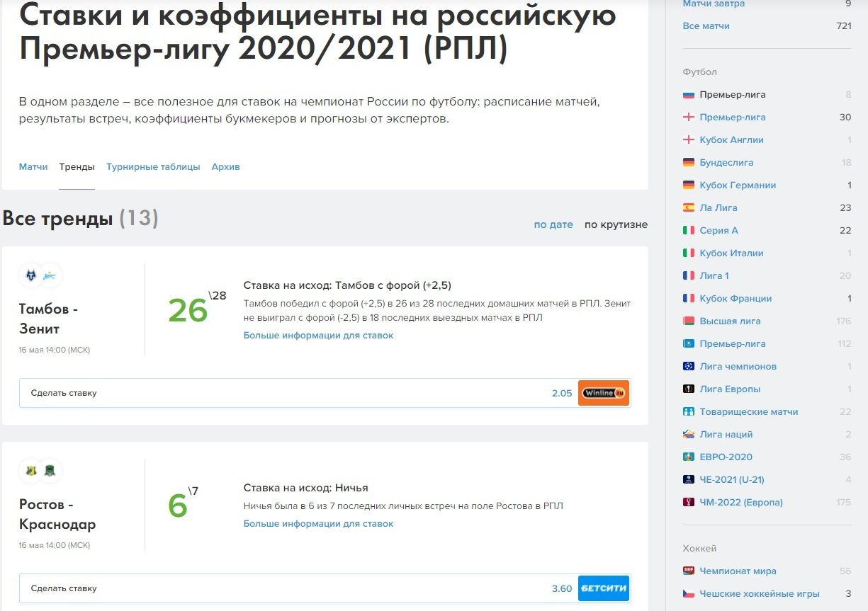Open Все матчи in the sidebar
Viewport: 868px width, 611px height.
pyautogui.click(x=706, y=26)
